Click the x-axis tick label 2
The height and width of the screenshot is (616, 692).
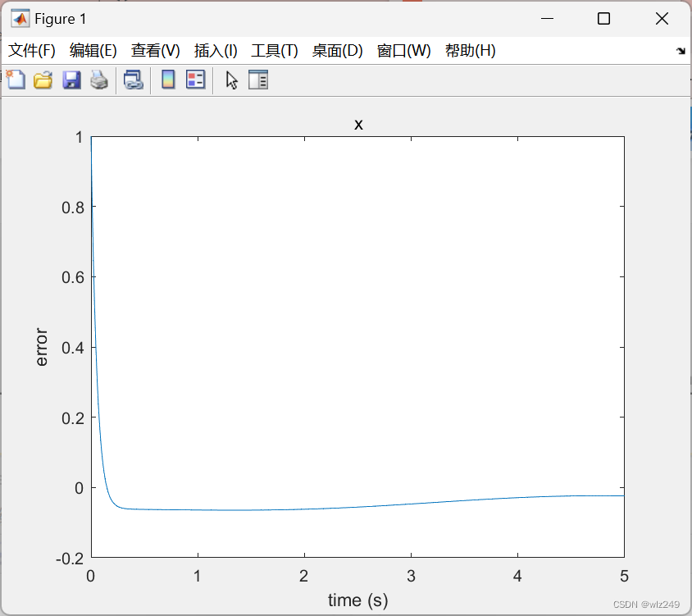pos(303,577)
